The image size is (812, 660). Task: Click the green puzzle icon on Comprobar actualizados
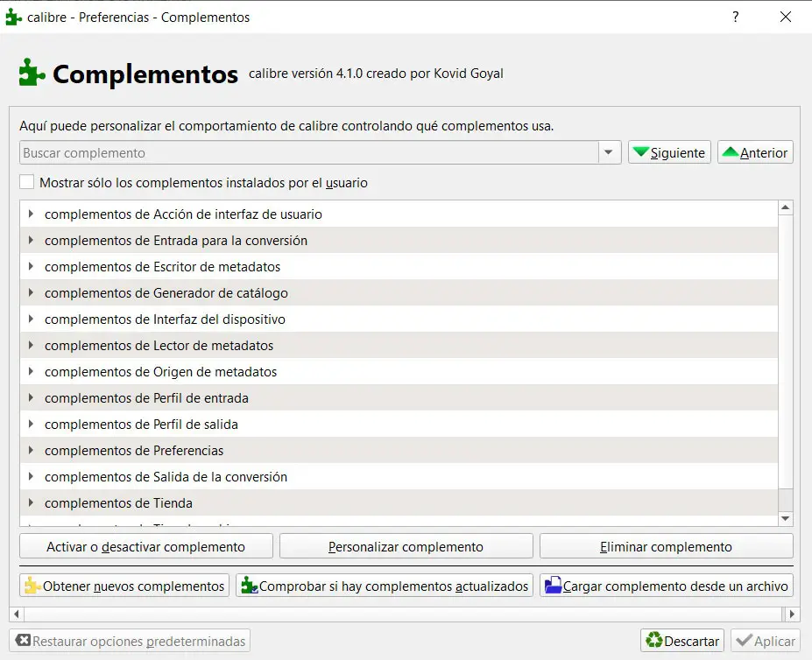(x=249, y=586)
